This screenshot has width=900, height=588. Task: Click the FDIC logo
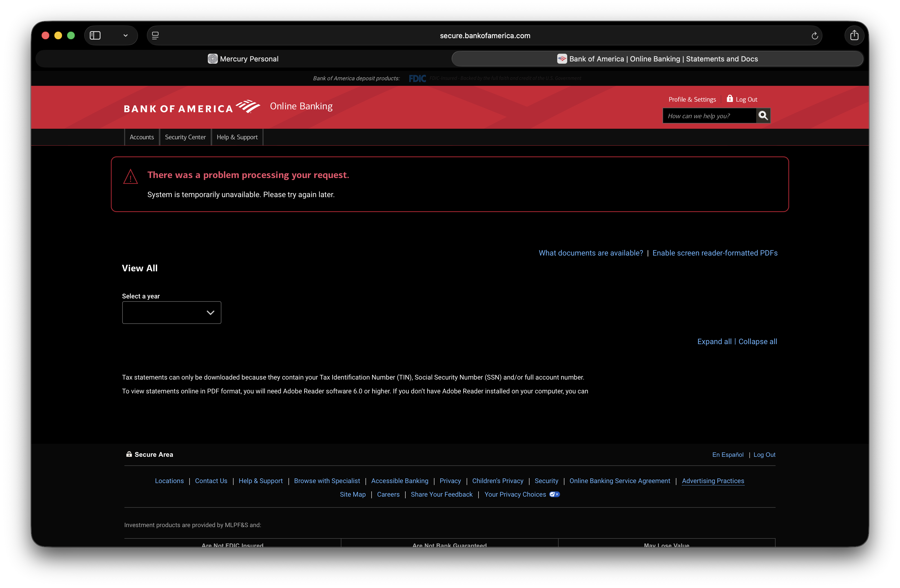[x=417, y=78]
